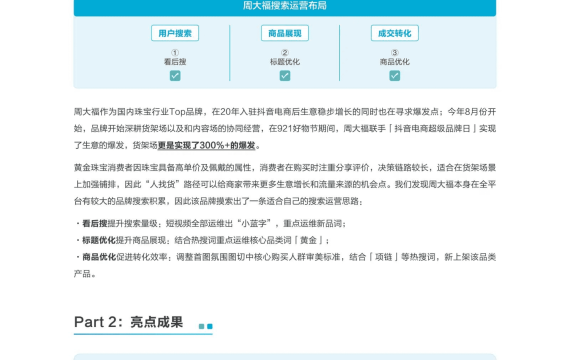Click the 成交转化 label box
570x360 pixels.
(x=394, y=33)
